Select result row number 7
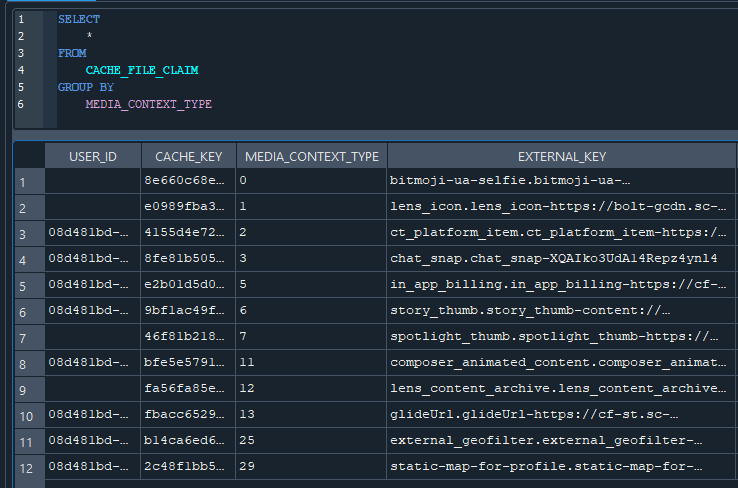Viewport: 738px width, 488px height. 30,337
